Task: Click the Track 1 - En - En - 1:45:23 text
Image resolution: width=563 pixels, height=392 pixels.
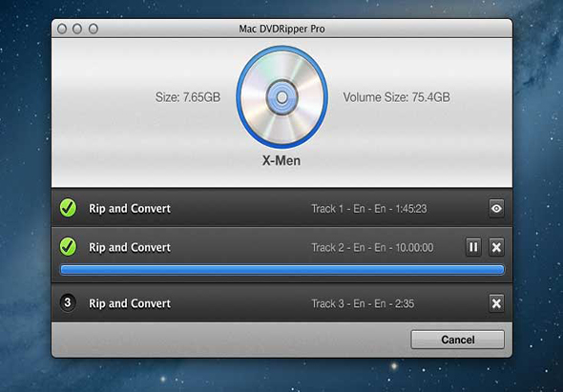Action: click(369, 209)
